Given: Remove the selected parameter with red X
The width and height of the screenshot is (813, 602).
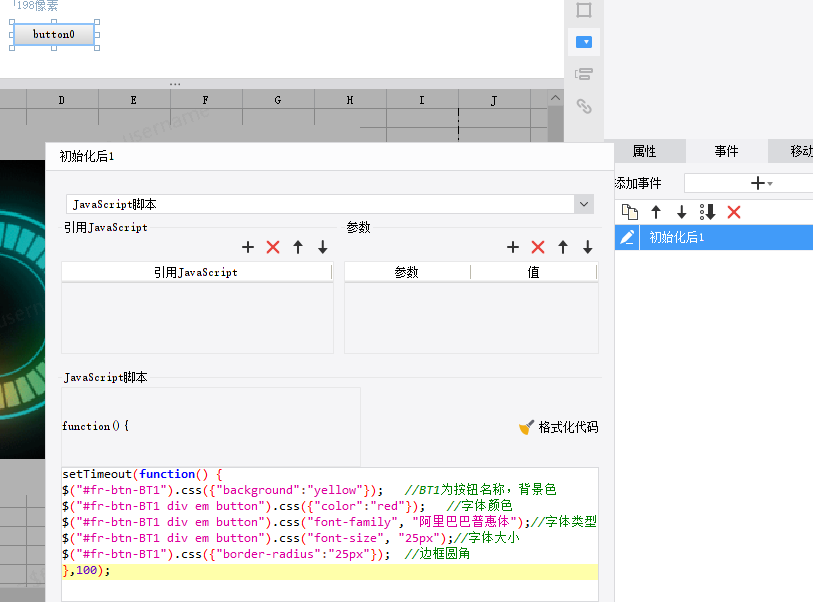Looking at the screenshot, I should coord(538,247).
